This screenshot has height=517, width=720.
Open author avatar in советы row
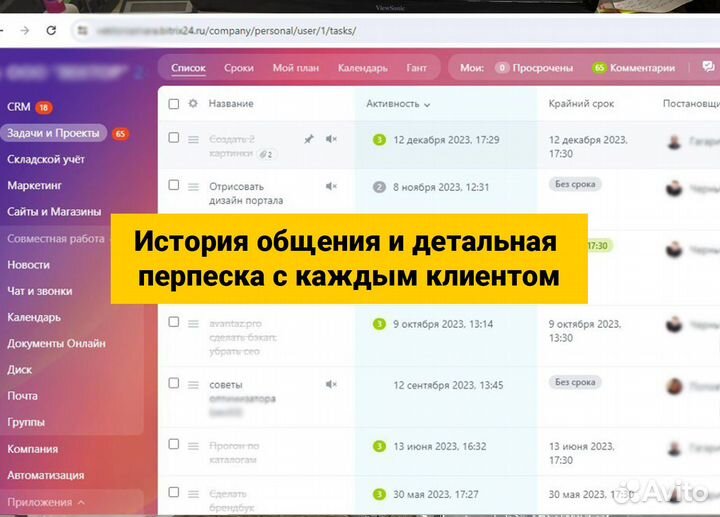(674, 386)
